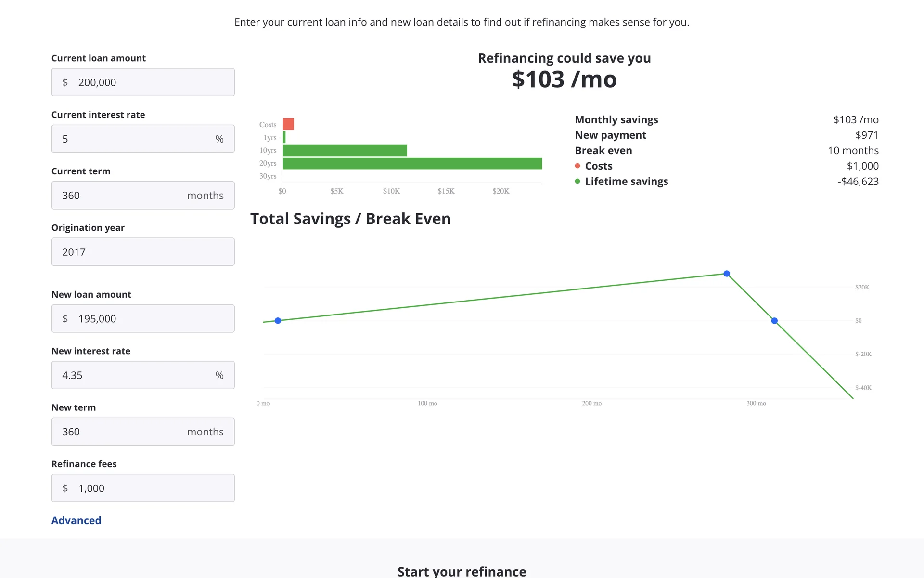Click the New interest rate field
Viewport: 924px width, 578px height.
pyautogui.click(x=143, y=375)
